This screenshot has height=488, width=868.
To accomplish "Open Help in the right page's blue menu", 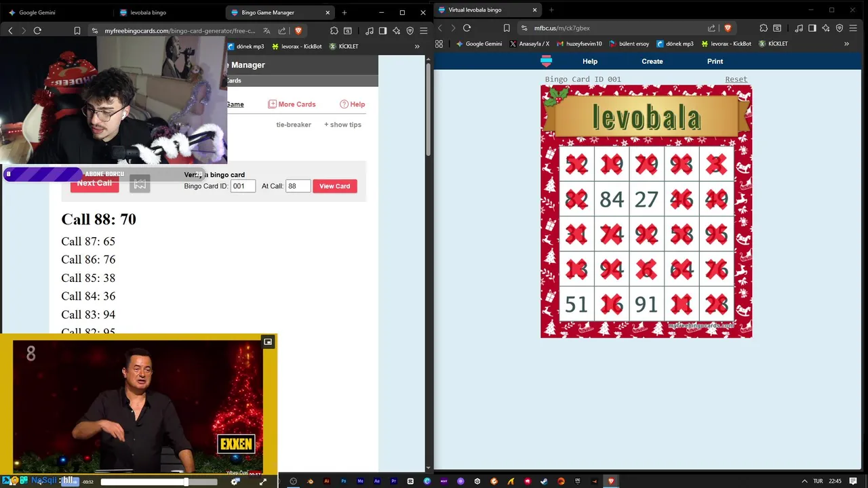I will tap(590, 61).
